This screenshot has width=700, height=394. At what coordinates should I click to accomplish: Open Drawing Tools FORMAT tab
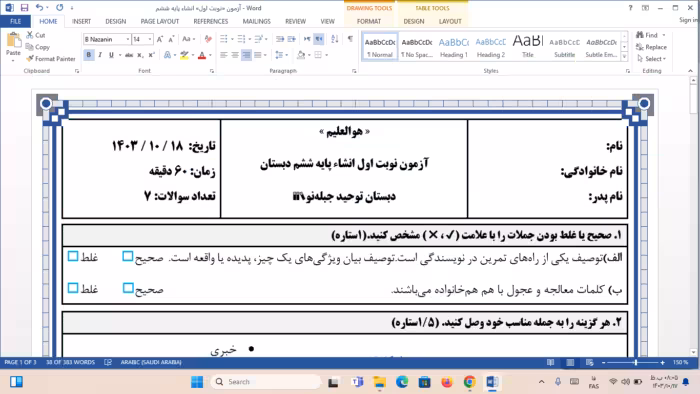click(369, 21)
